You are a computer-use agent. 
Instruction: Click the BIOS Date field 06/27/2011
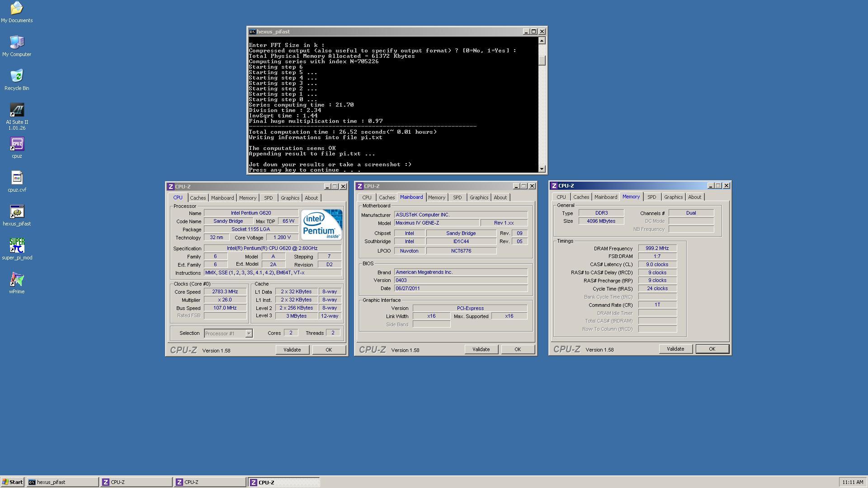(x=461, y=288)
